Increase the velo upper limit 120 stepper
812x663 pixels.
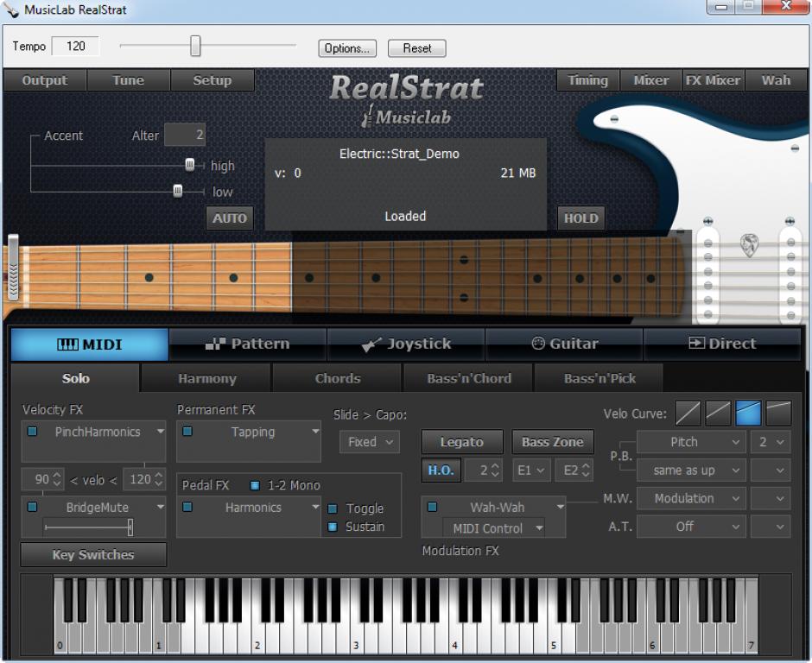pyautogui.click(x=158, y=475)
